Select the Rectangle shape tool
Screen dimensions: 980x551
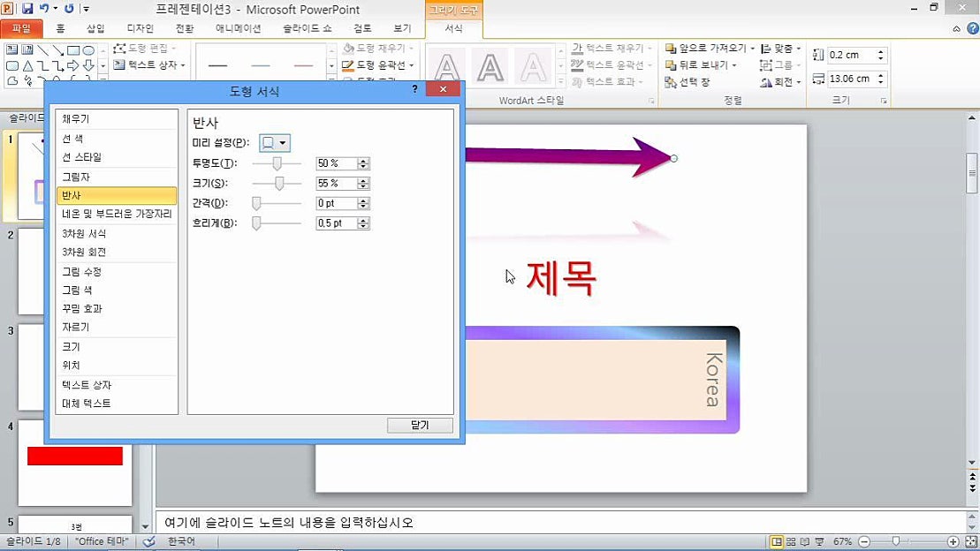point(73,49)
